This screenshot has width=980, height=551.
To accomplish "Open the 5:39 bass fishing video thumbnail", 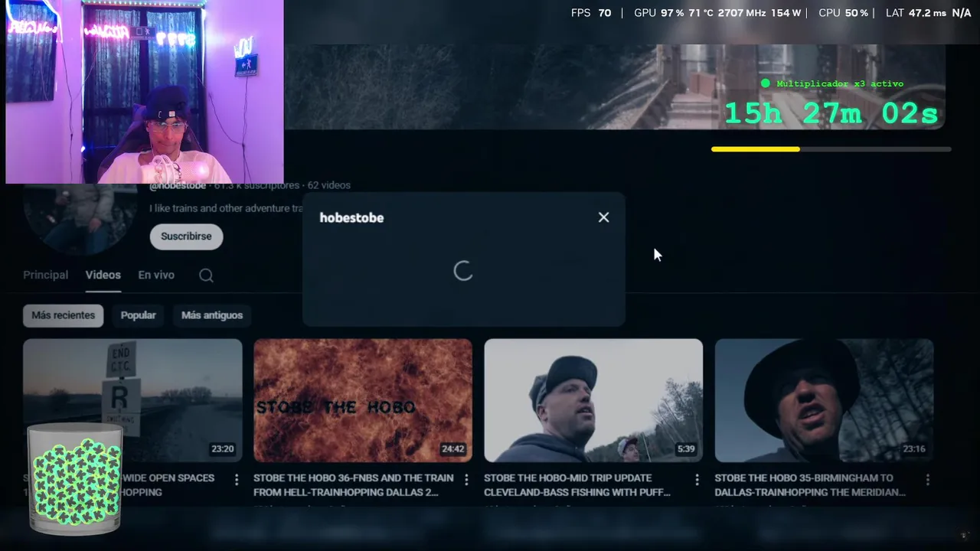I will tap(593, 400).
